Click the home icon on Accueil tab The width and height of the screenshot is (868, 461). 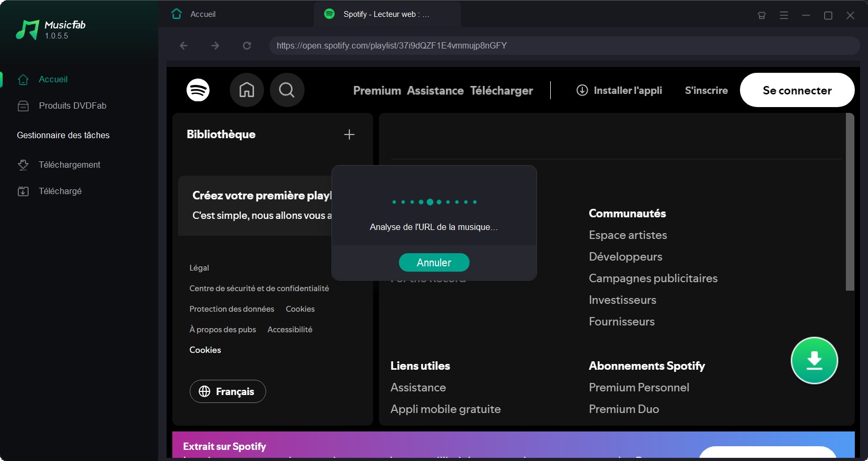177,14
